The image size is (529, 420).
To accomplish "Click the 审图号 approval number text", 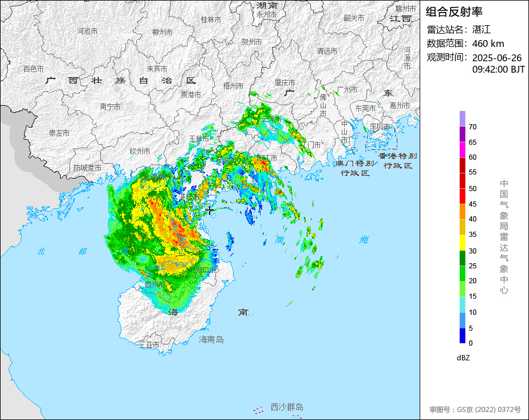I will tap(475, 410).
